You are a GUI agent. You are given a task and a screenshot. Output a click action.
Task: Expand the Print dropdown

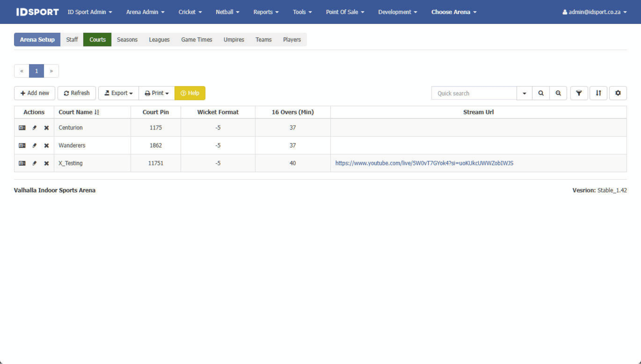156,93
